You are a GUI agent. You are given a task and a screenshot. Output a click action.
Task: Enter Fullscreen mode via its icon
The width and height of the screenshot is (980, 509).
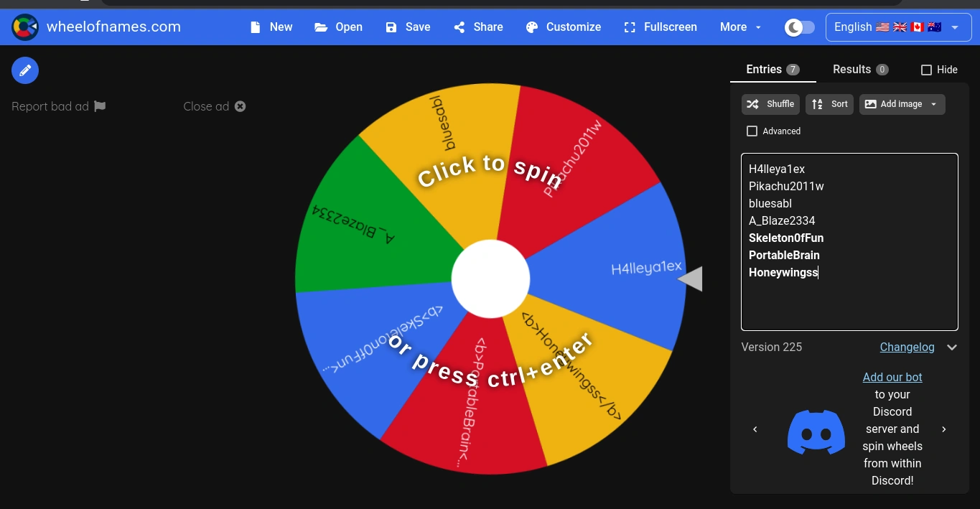[x=630, y=27]
